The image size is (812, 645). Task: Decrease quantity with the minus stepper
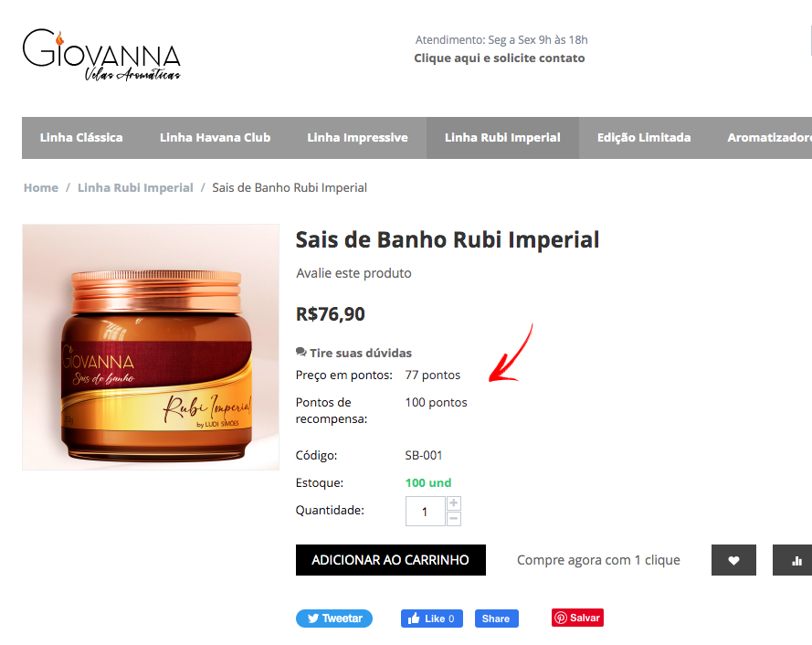point(454,519)
